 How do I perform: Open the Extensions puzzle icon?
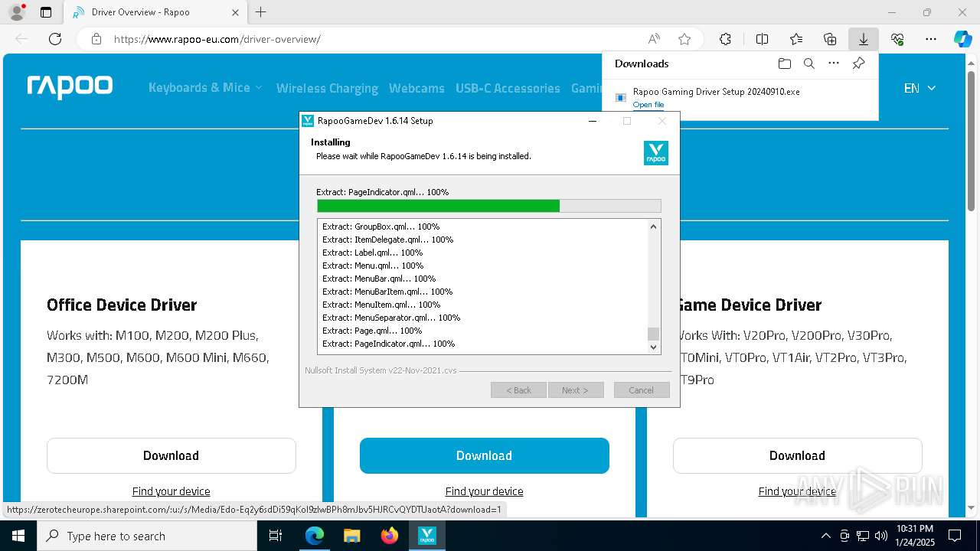725,39
